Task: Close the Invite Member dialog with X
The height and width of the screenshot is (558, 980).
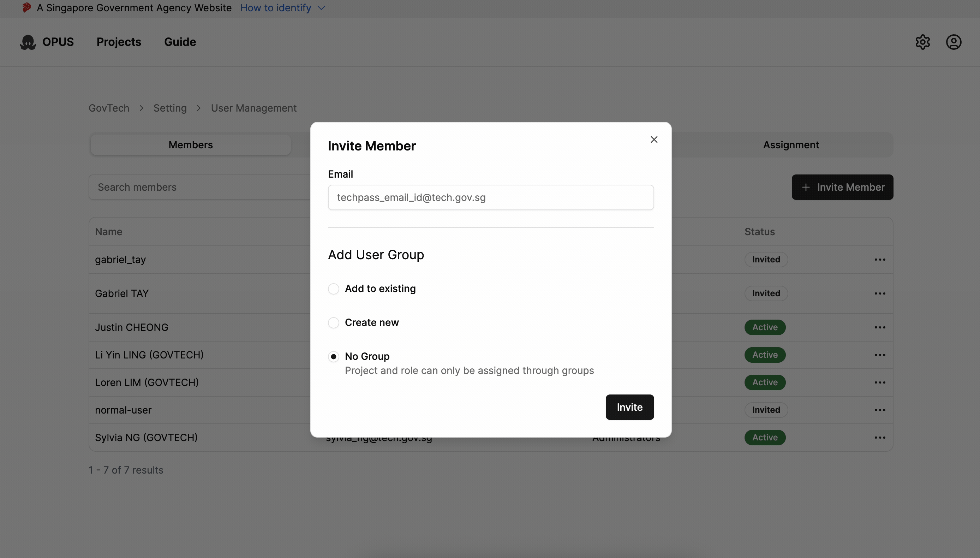Action: [x=654, y=139]
